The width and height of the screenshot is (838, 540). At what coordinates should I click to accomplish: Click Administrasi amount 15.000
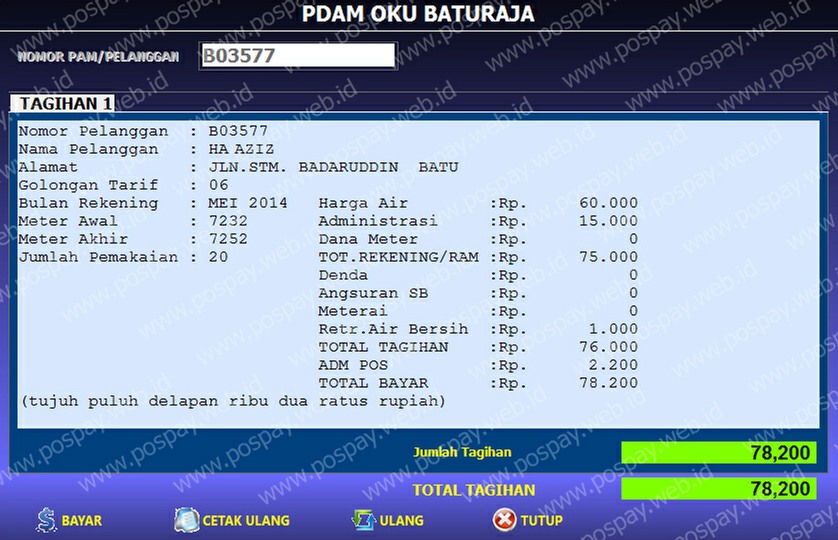pos(608,221)
